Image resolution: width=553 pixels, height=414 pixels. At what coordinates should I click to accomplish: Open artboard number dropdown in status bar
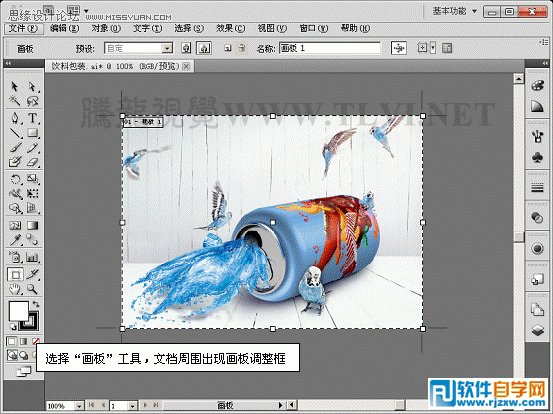click(x=132, y=406)
